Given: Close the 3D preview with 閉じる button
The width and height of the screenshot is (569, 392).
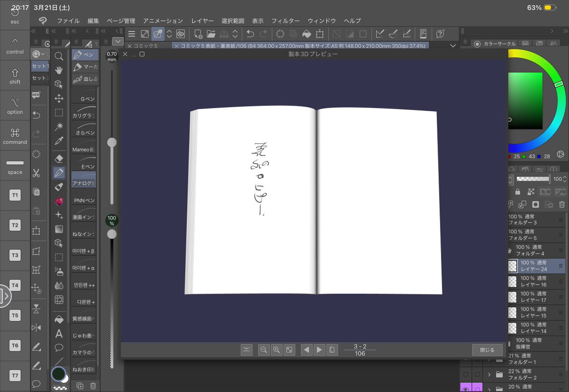Looking at the screenshot, I should 487,349.
